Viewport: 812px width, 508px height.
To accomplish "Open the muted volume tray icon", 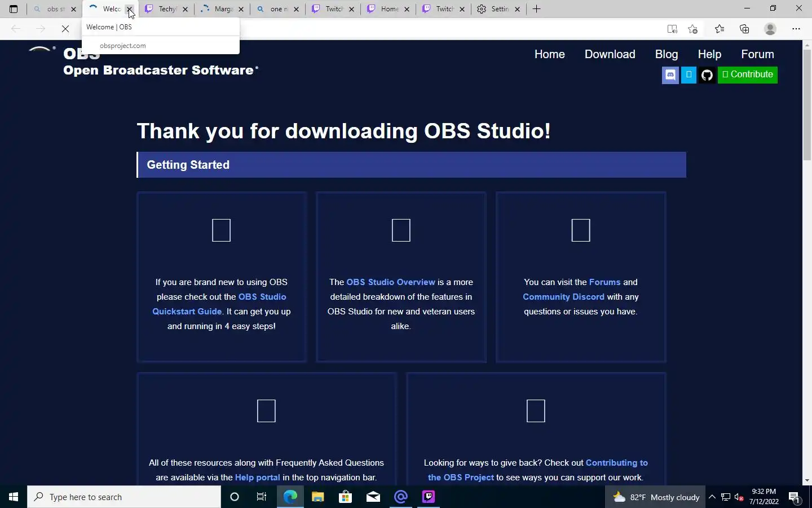I will (x=739, y=497).
